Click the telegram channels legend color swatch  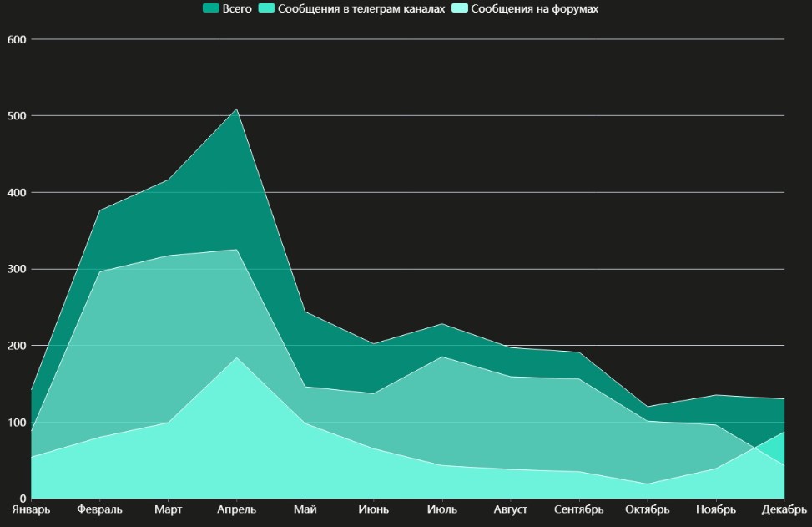(268, 8)
